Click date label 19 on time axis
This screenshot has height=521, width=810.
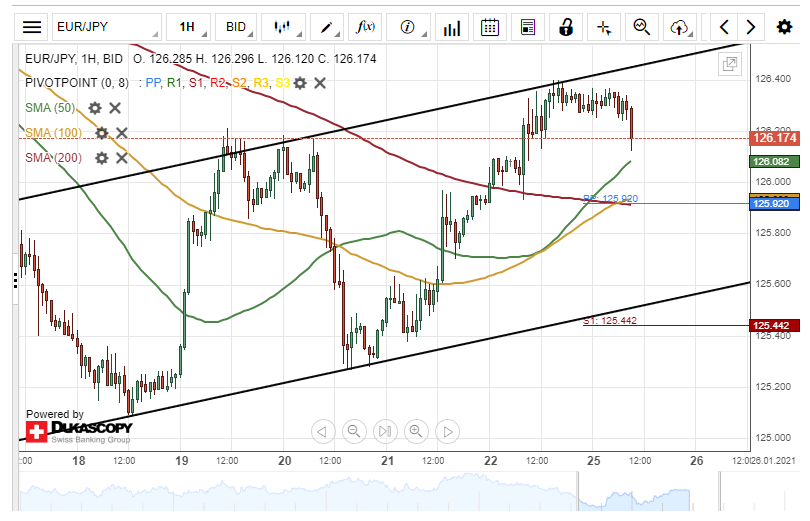coord(181,461)
